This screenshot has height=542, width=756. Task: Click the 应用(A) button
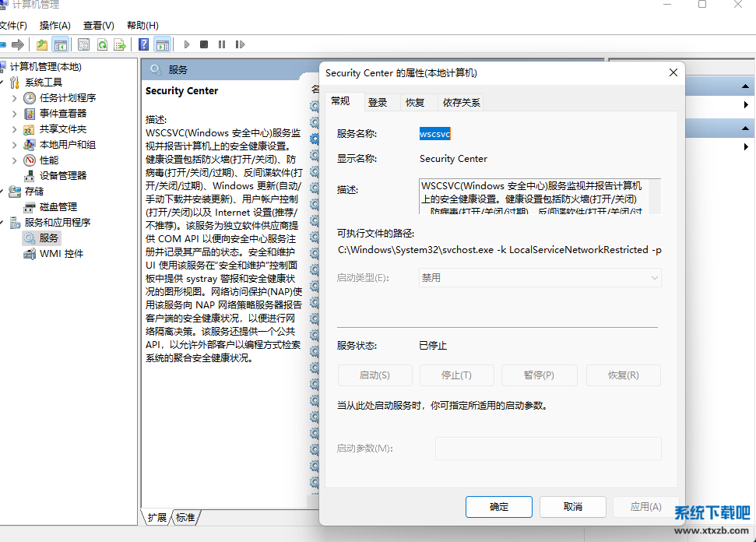click(x=646, y=507)
